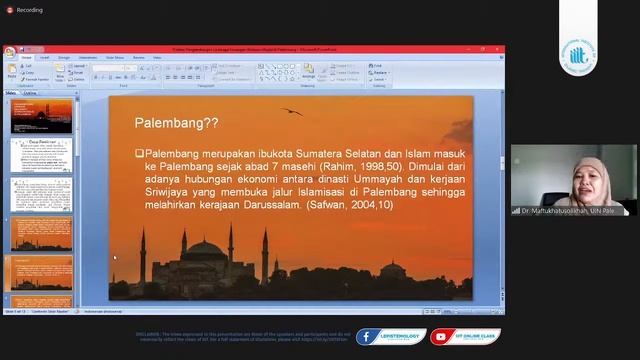Click the Recording indicator
The width and height of the screenshot is (640, 360).
[25, 10]
